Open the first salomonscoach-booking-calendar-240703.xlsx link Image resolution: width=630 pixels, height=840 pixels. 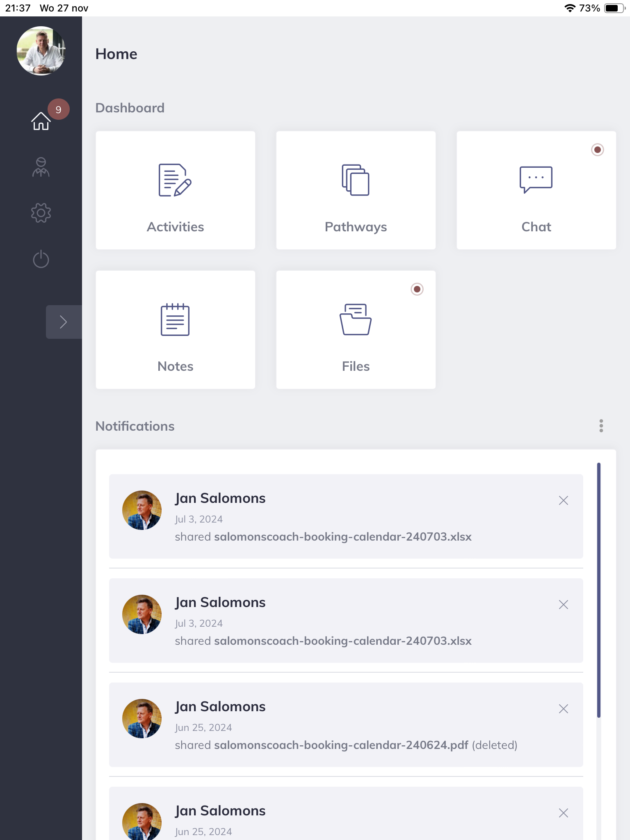click(x=342, y=537)
